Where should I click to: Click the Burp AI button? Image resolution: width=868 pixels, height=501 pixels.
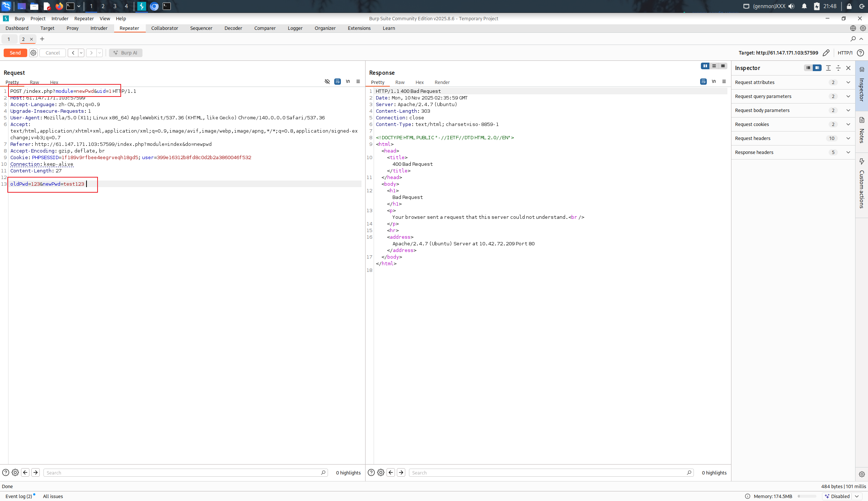(x=126, y=53)
